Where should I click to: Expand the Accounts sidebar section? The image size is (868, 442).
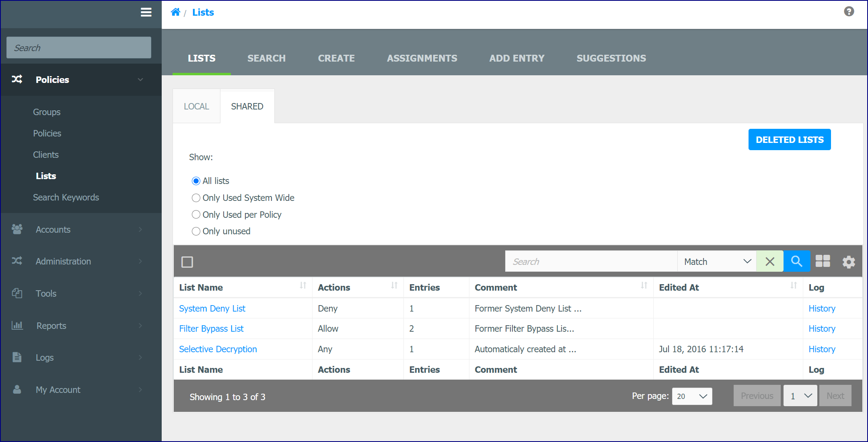point(140,229)
